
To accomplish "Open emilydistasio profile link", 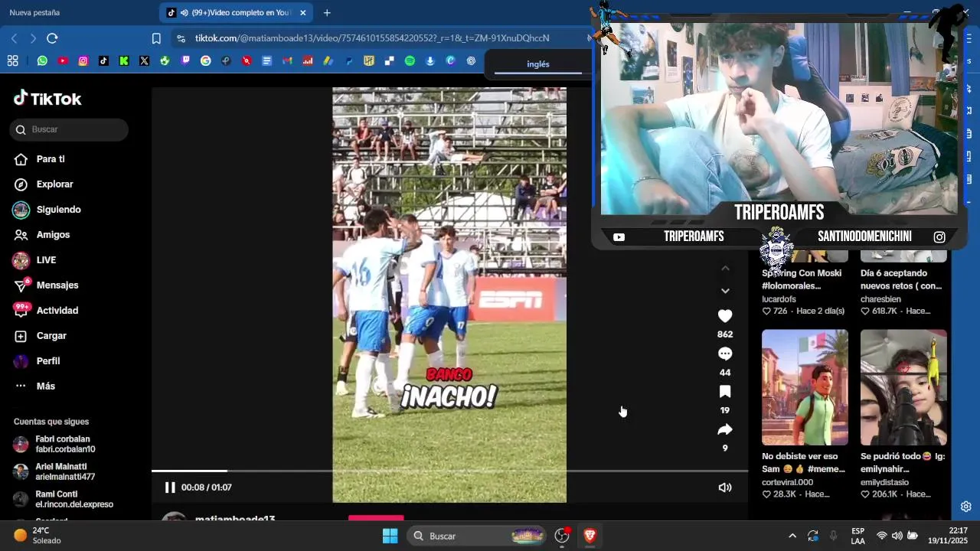I will pos(884,482).
